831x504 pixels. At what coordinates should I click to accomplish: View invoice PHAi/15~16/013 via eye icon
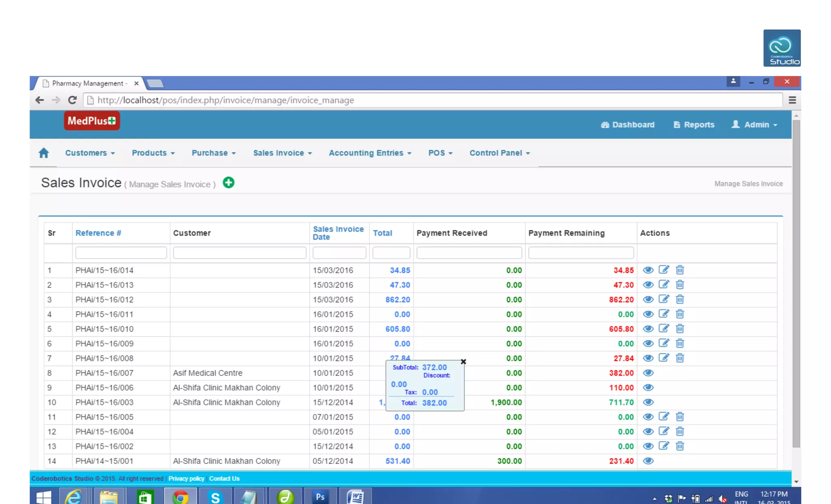648,285
